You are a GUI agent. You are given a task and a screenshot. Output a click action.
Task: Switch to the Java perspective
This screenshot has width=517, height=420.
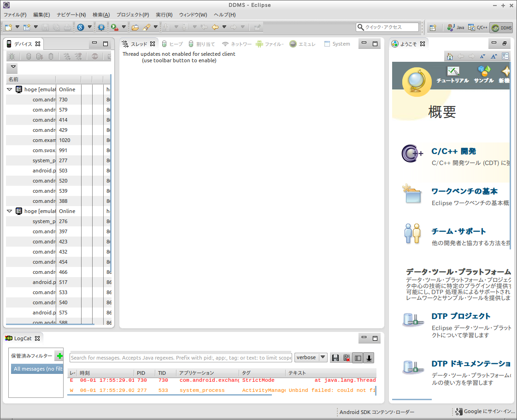(x=456, y=28)
